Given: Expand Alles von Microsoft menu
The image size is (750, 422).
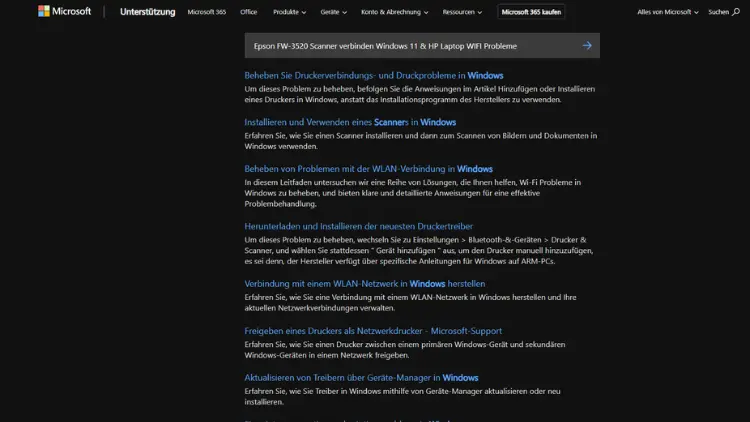Looking at the screenshot, I should pos(666,12).
